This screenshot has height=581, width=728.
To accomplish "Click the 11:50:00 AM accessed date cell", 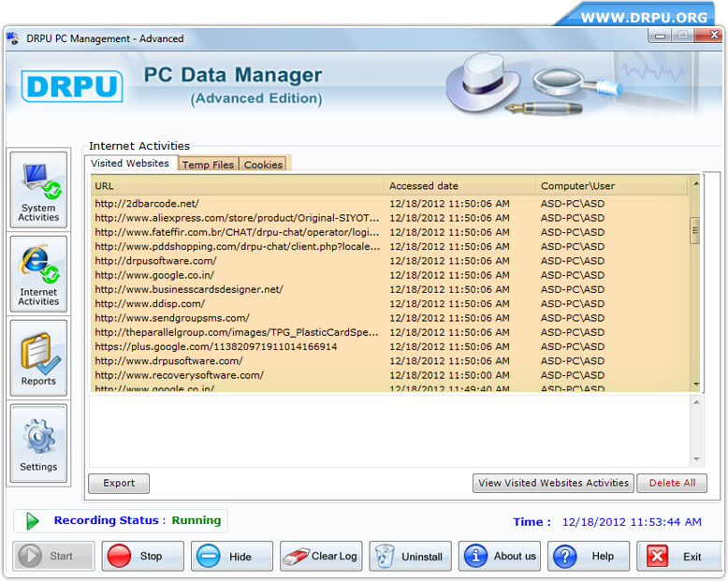I will [x=449, y=375].
